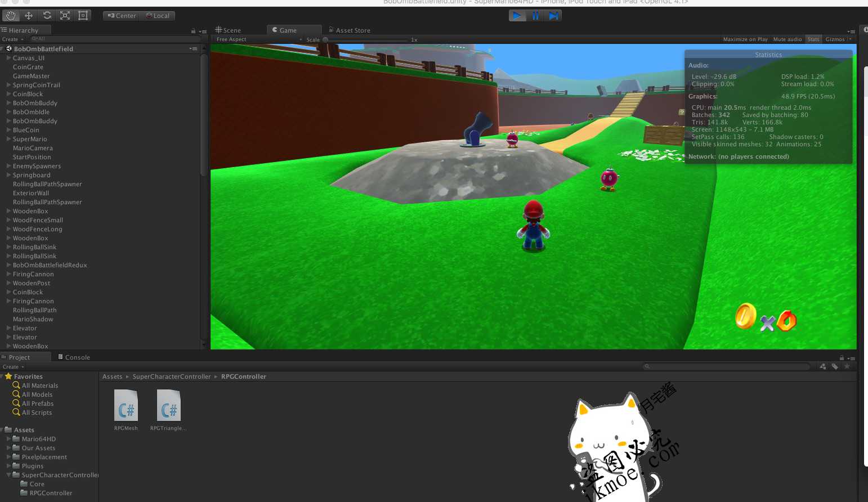Open the Free Aspect dropdown
Image resolution: width=868 pixels, height=502 pixels.
point(259,39)
